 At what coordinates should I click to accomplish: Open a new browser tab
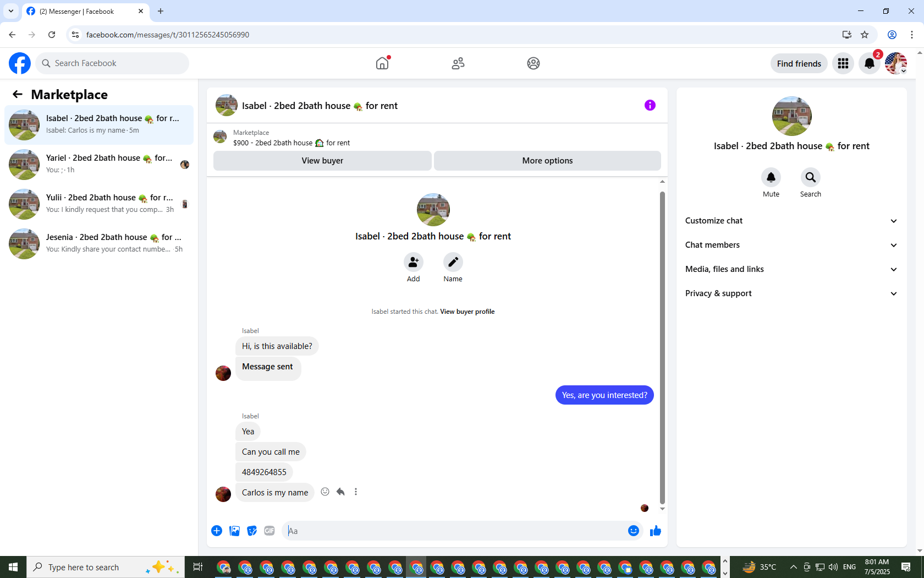click(161, 11)
